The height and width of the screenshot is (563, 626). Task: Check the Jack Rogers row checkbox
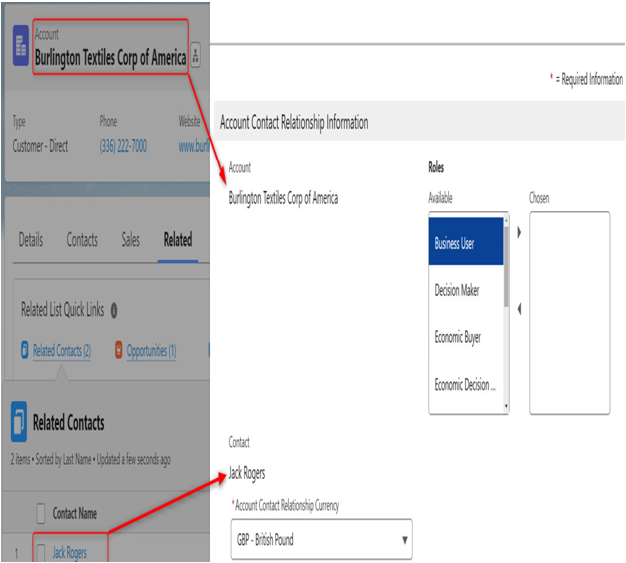pyautogui.click(x=41, y=553)
